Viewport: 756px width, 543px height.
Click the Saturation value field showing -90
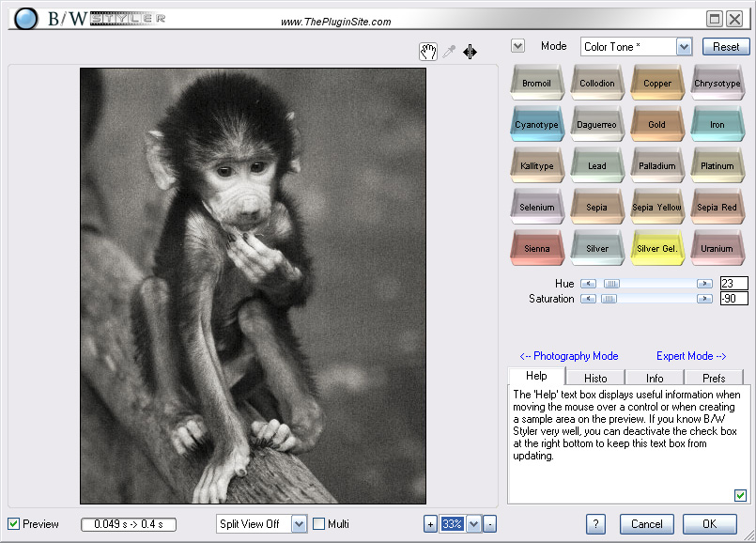pyautogui.click(x=733, y=299)
